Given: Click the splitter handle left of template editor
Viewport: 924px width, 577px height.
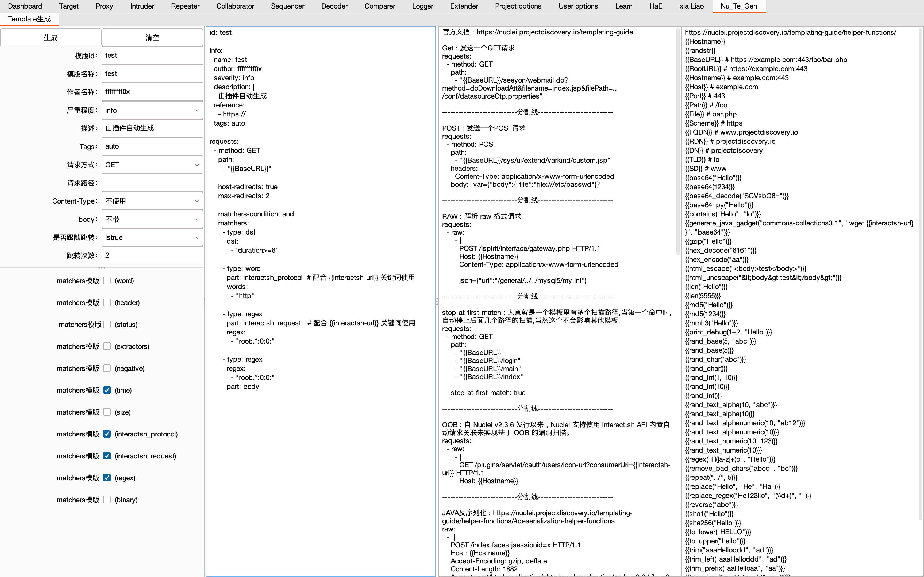Looking at the screenshot, I should pos(205,302).
